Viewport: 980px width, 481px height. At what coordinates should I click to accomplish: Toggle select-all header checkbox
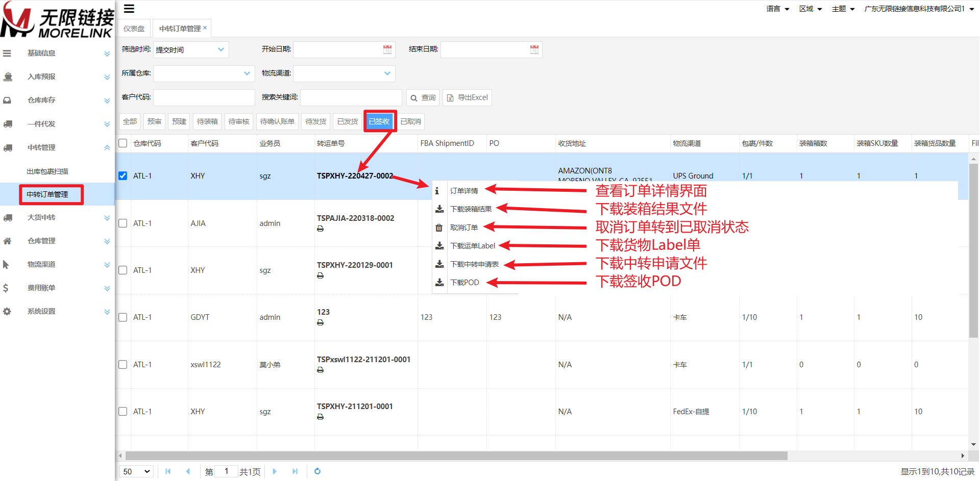tap(123, 143)
